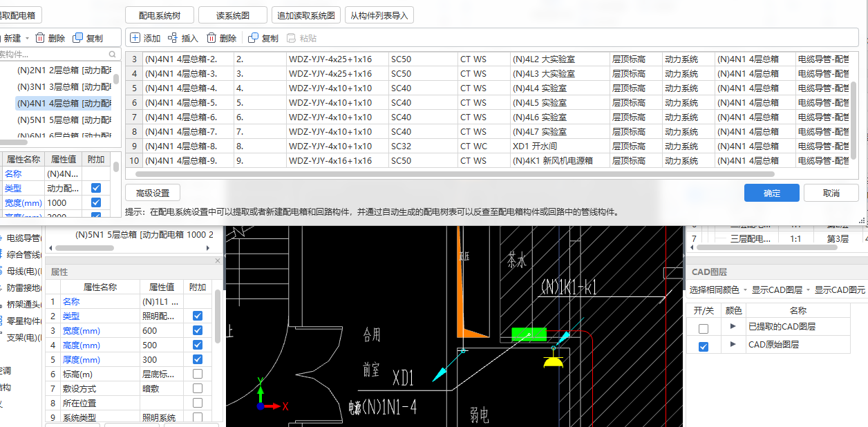Check 敷设方式 附加 checkbox

tap(198, 388)
